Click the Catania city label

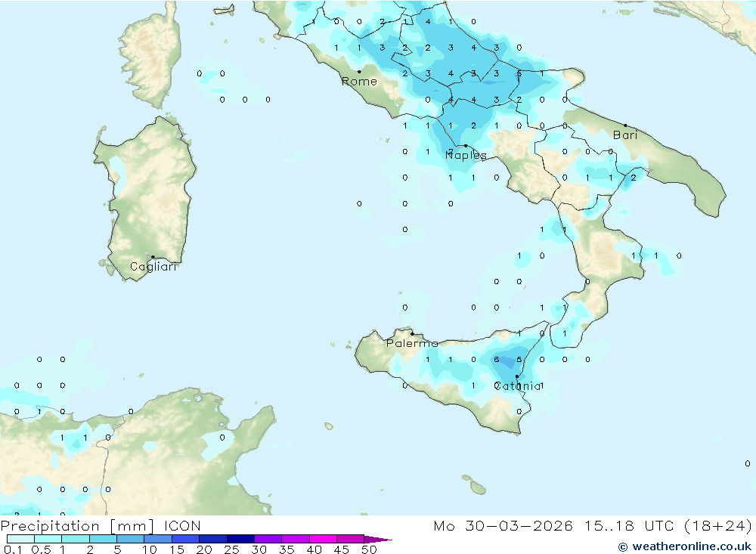[x=518, y=386]
